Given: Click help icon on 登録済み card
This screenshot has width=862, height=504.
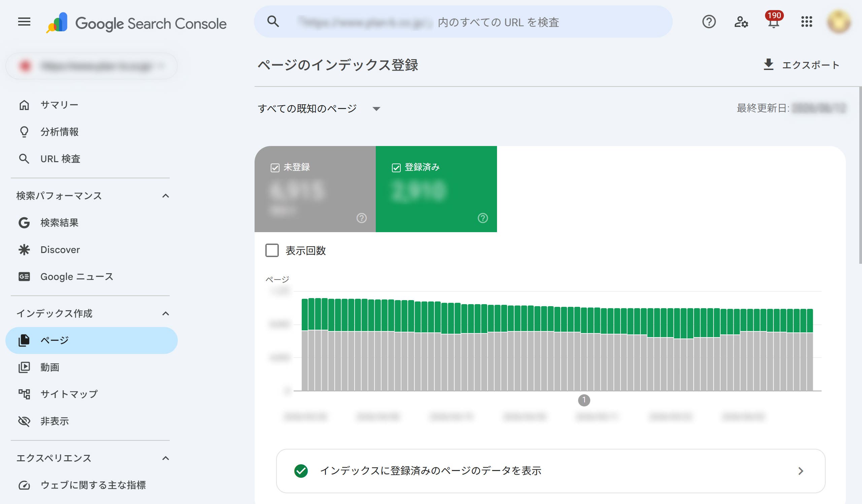Looking at the screenshot, I should [x=483, y=218].
